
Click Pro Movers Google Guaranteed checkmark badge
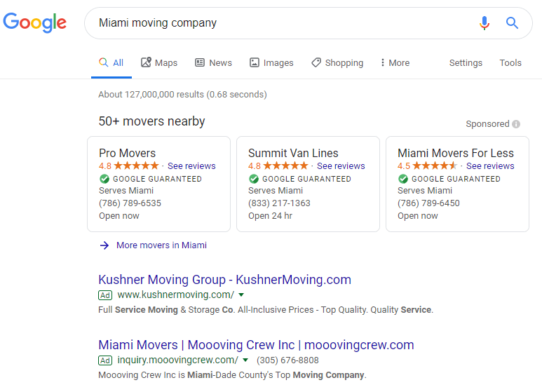pyautogui.click(x=104, y=179)
